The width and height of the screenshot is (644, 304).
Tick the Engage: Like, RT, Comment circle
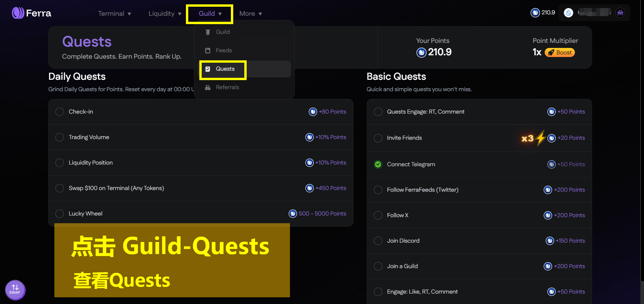tap(378, 292)
